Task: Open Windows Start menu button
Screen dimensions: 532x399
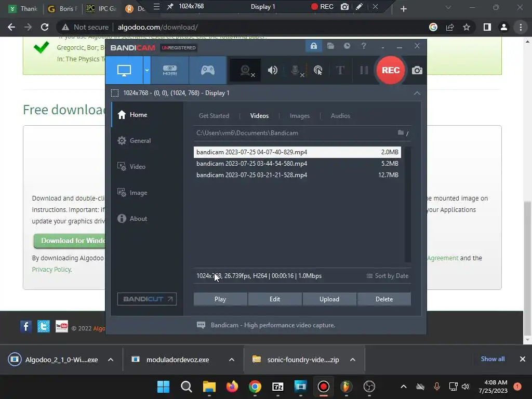Action: (163, 387)
